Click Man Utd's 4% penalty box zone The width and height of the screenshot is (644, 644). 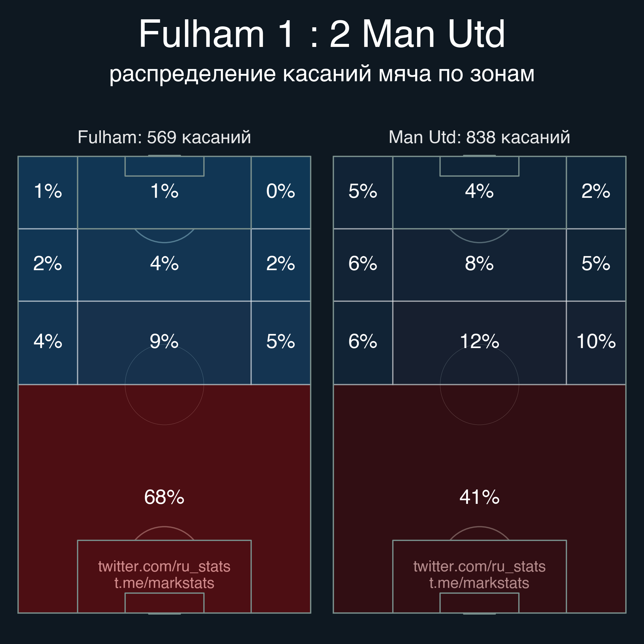pos(479,192)
